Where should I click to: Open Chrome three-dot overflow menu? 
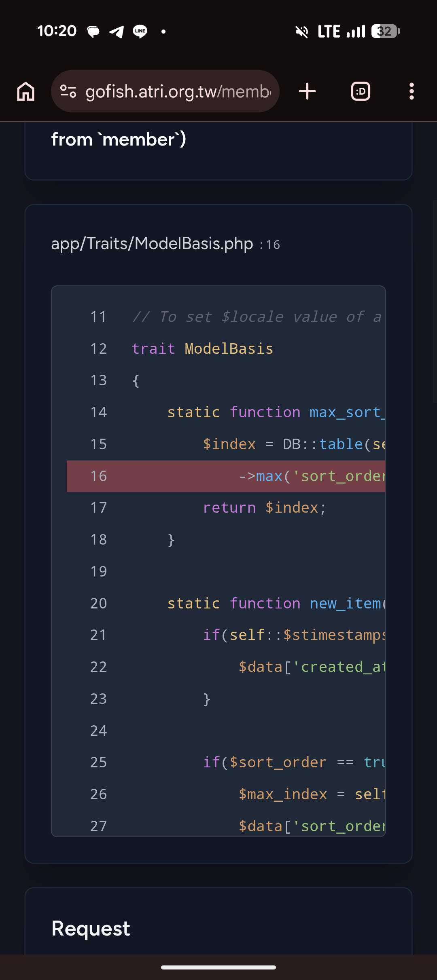point(412,91)
